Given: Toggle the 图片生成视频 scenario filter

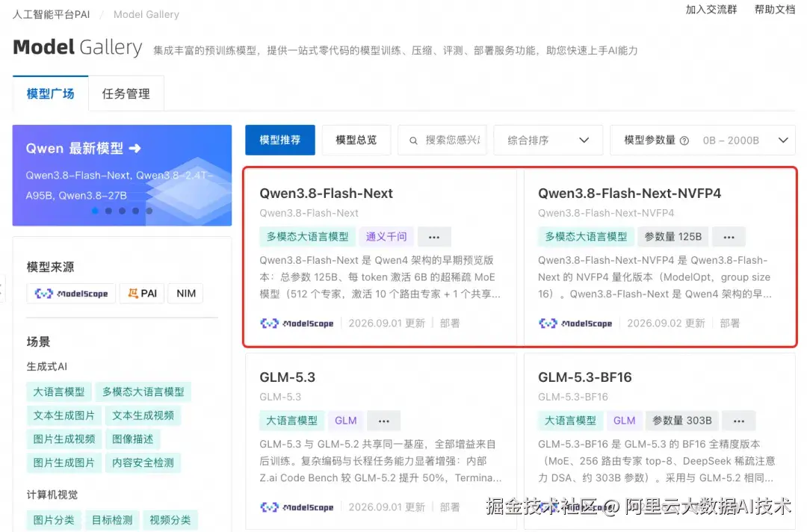Looking at the screenshot, I should (64, 439).
